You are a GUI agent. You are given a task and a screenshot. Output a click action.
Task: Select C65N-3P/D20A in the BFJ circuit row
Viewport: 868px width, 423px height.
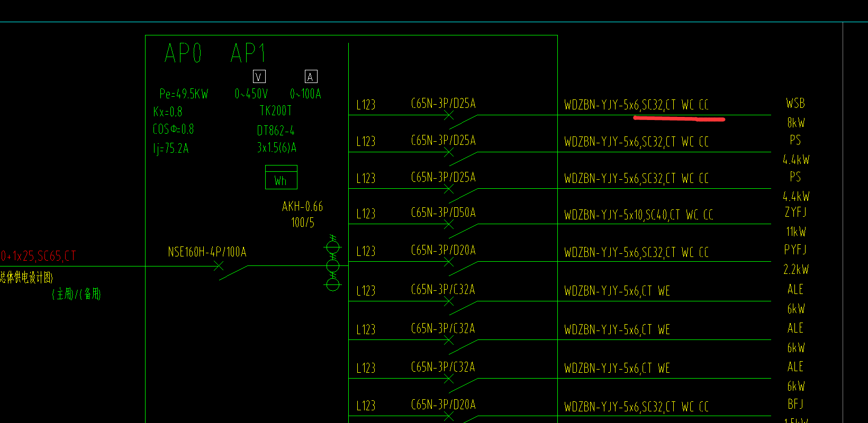click(444, 405)
